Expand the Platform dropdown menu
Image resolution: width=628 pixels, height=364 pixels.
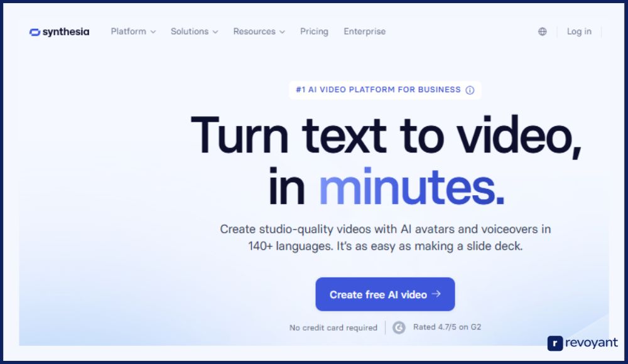(133, 31)
